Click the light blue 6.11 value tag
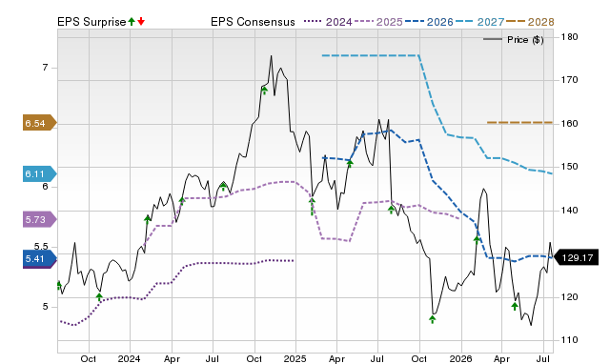Viewport: 610px width, 364px height. pos(39,173)
